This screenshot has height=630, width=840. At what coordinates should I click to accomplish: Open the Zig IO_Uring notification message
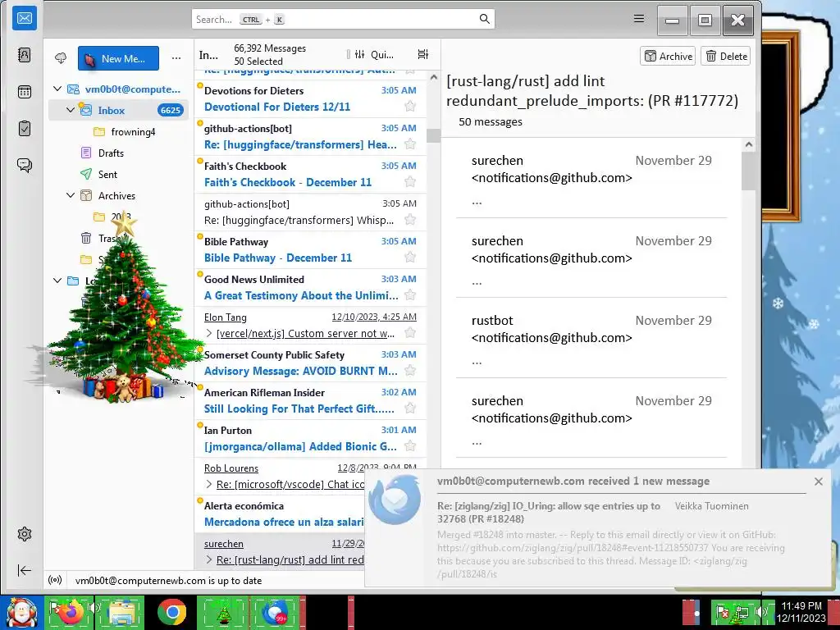click(549, 512)
